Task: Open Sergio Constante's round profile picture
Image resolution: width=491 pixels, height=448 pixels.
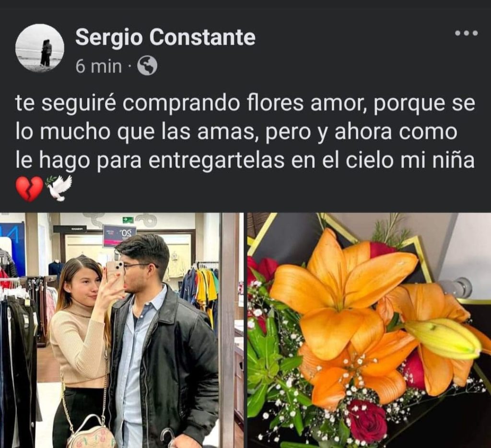Action: pyautogui.click(x=40, y=48)
